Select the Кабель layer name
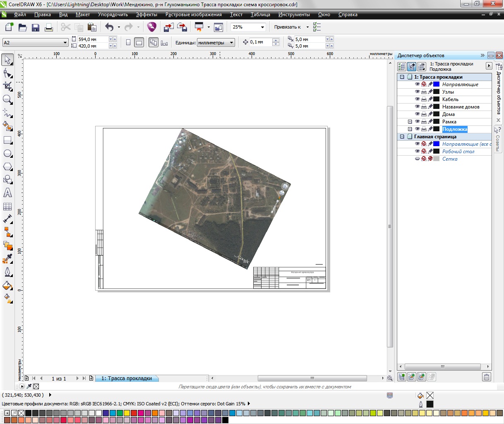This screenshot has width=504, height=424. pos(450,99)
